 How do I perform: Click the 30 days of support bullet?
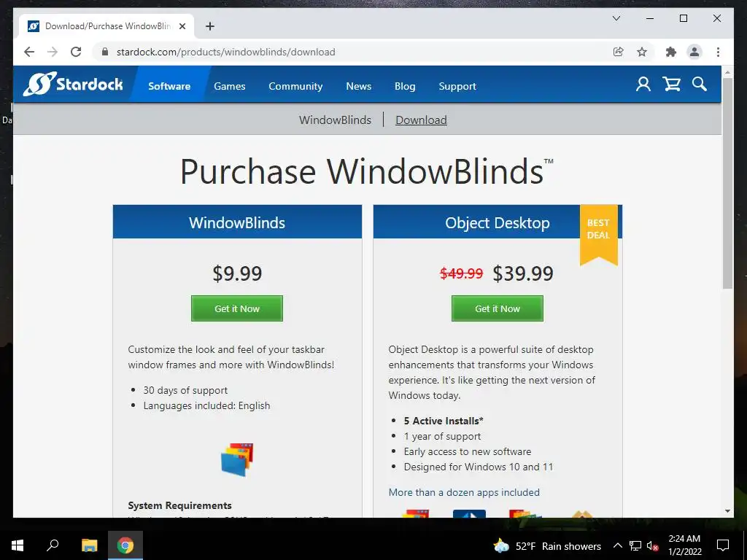185,390
